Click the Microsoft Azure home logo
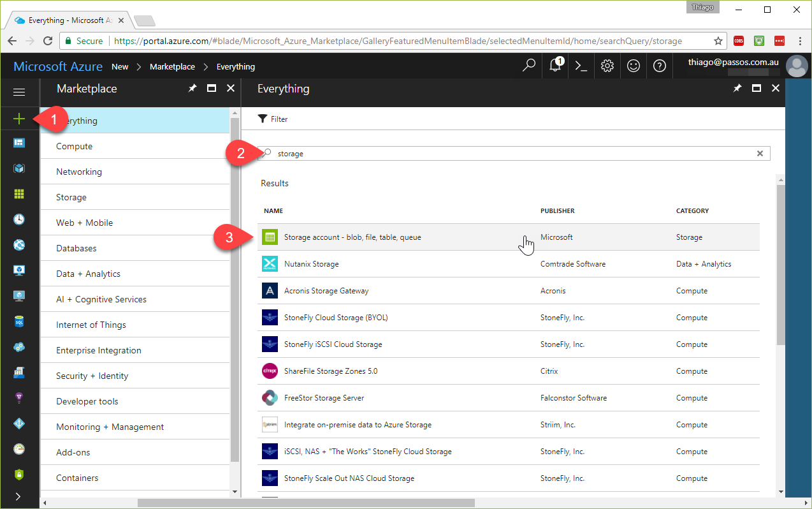 58,66
